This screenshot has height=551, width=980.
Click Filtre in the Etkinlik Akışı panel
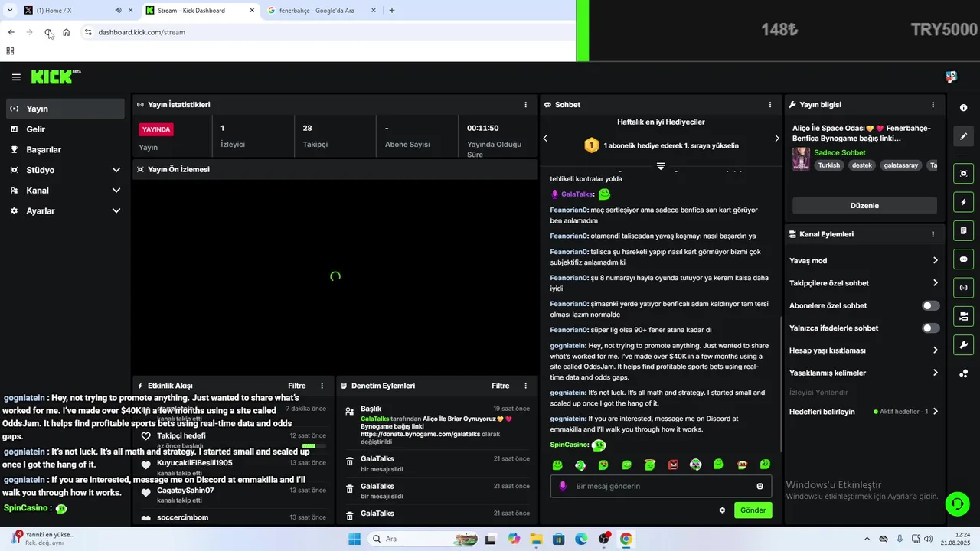click(x=296, y=386)
